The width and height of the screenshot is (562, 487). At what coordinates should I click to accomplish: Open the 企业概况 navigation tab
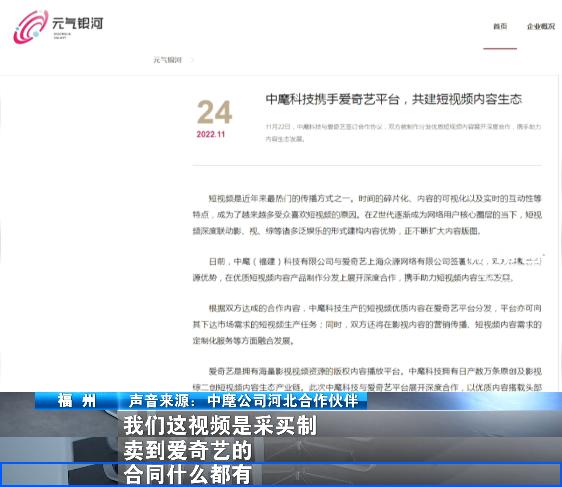tap(541, 27)
